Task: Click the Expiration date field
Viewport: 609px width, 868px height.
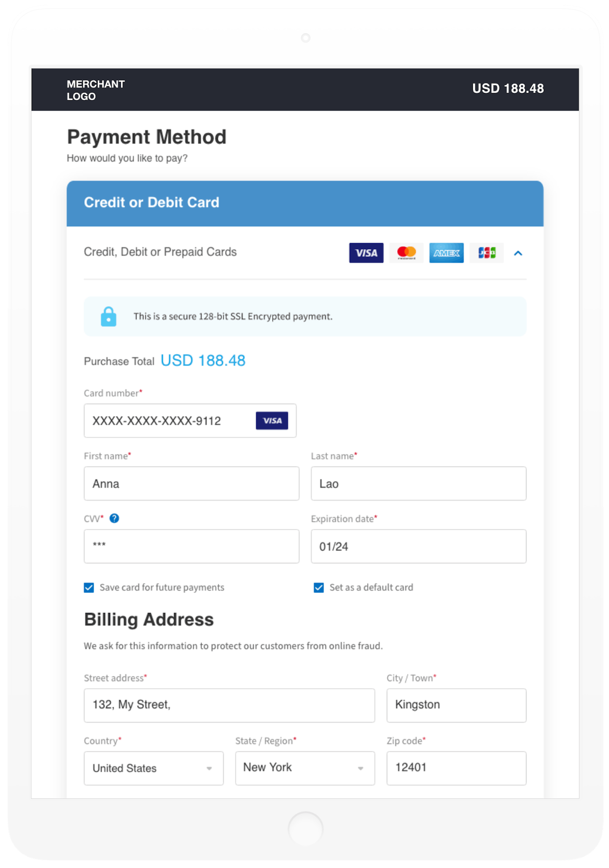Action: [x=418, y=546]
